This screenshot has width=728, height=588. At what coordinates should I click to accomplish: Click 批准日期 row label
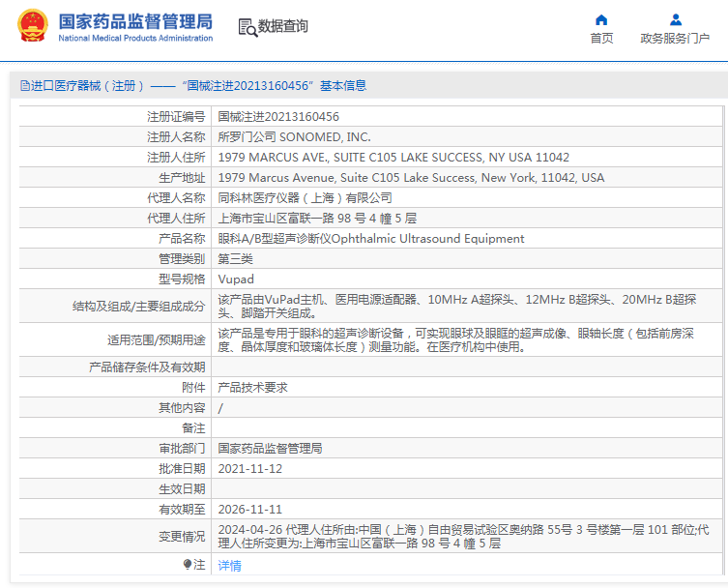pyautogui.click(x=182, y=469)
